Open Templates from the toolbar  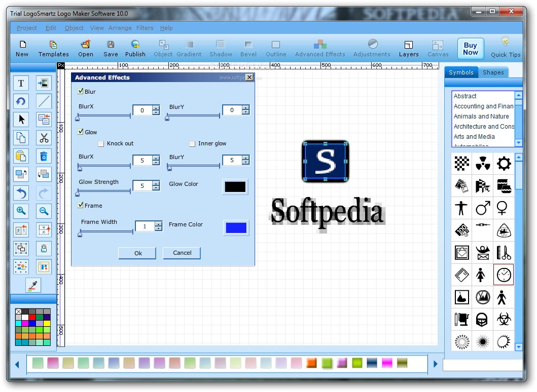click(x=53, y=49)
